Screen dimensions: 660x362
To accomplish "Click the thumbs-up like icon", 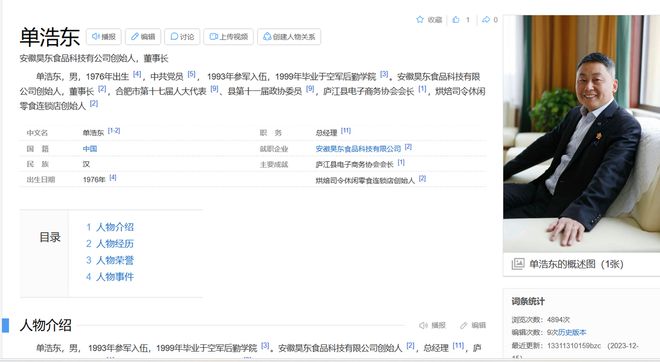I will pyautogui.click(x=456, y=19).
